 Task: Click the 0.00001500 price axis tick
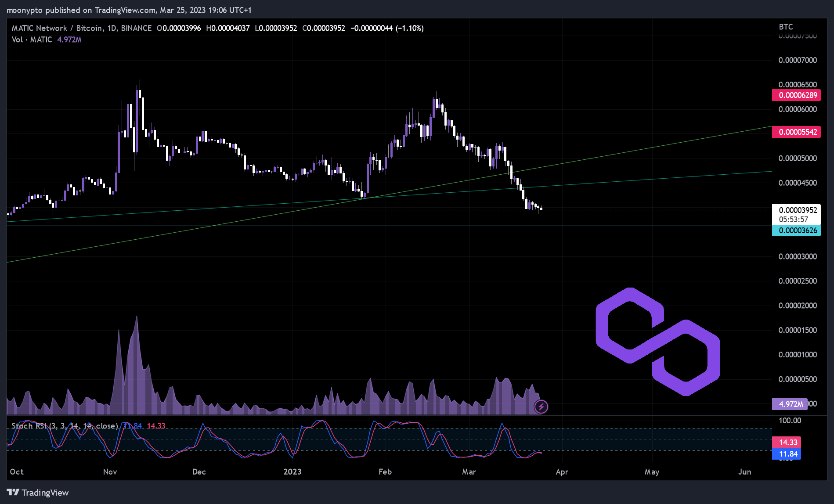pos(798,330)
